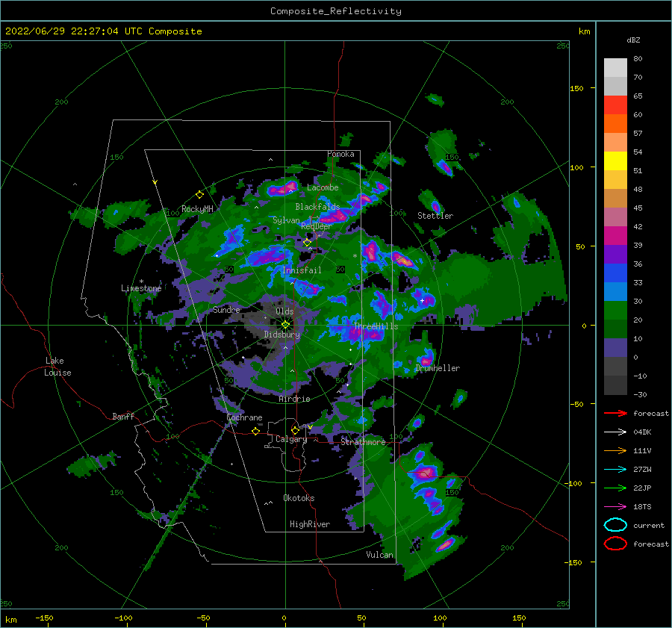Select the RedDeer city label

tap(317, 226)
